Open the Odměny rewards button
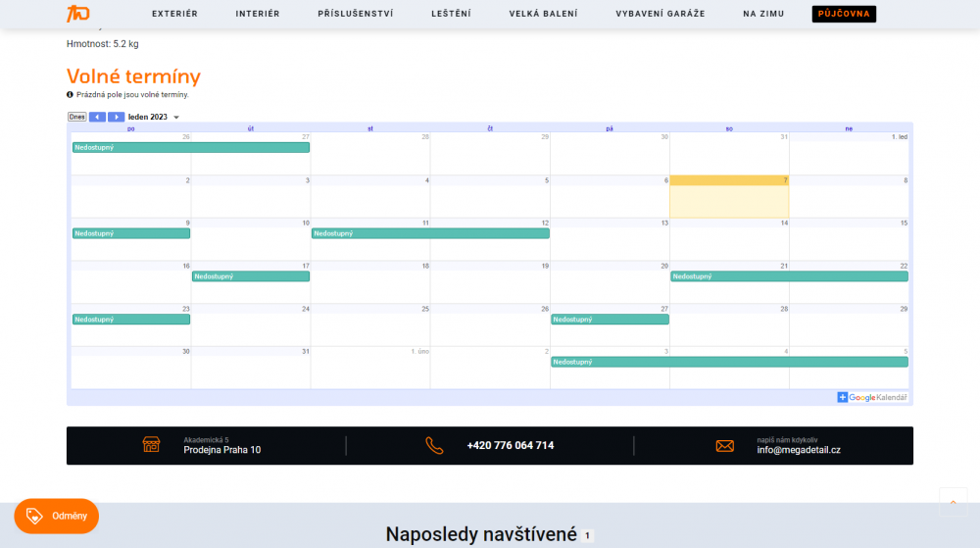This screenshot has height=548, width=980. [x=56, y=516]
